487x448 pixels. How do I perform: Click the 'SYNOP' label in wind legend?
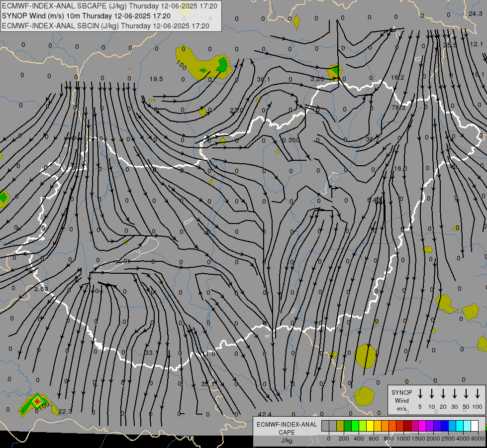401,393
